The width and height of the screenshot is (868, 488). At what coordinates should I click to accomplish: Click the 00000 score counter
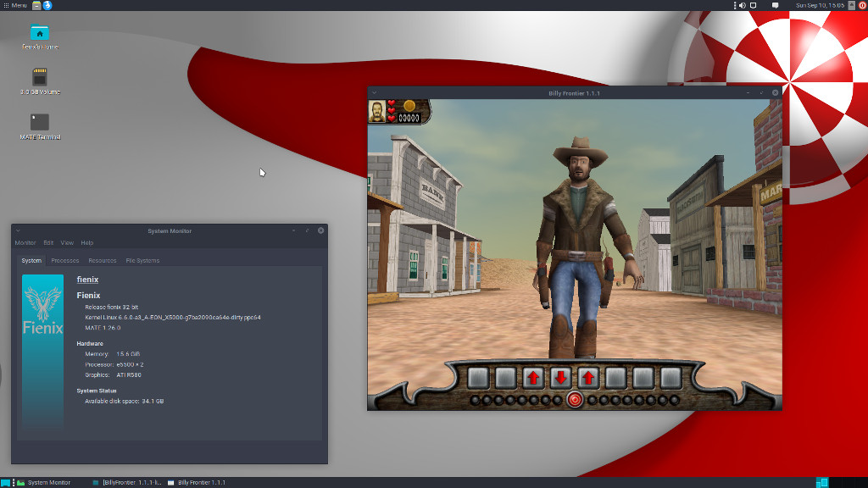coord(409,118)
